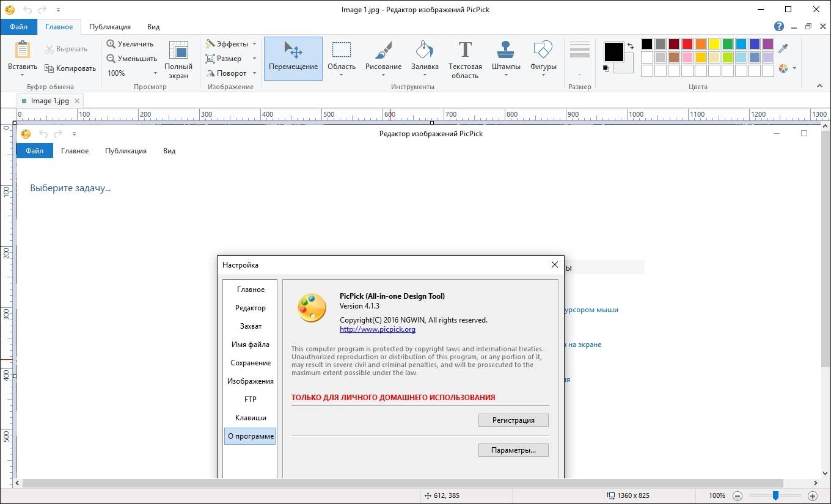Choose the purple palette swatch
Viewport: 831px width, 504px height.
click(768, 44)
